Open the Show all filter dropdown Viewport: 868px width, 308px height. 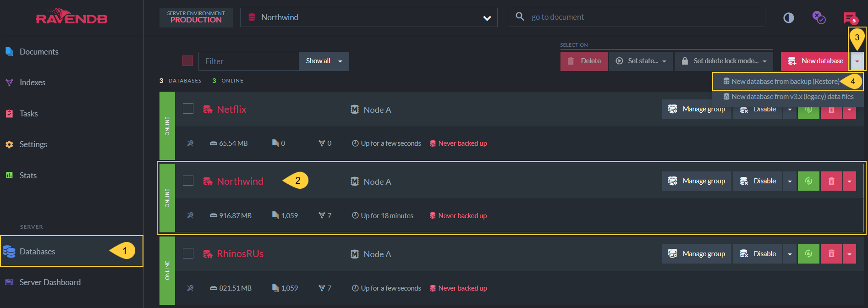[324, 61]
